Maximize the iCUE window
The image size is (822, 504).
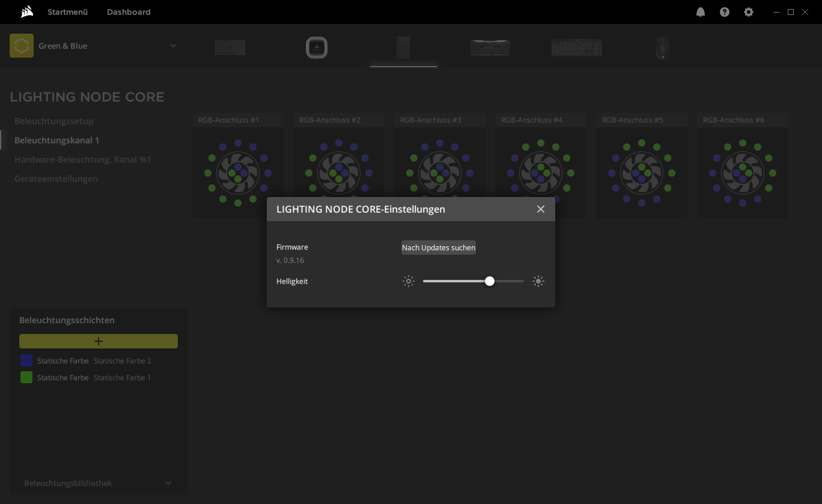[791, 12]
